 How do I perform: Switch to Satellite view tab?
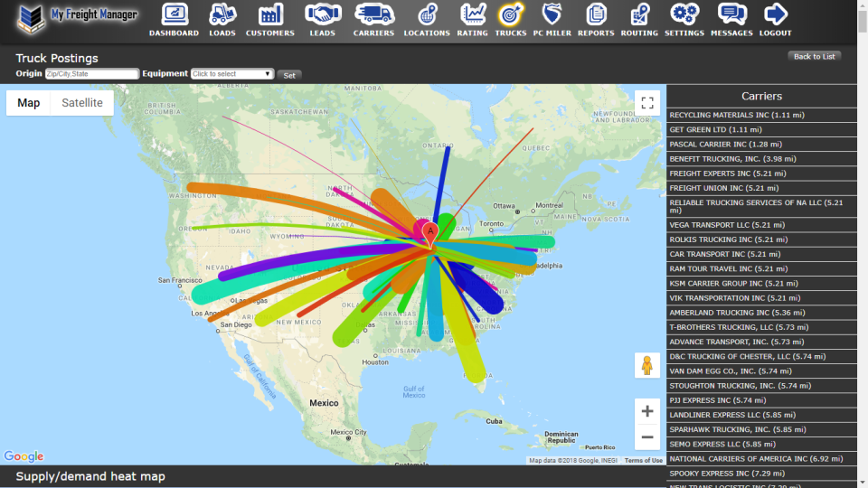pos(82,103)
